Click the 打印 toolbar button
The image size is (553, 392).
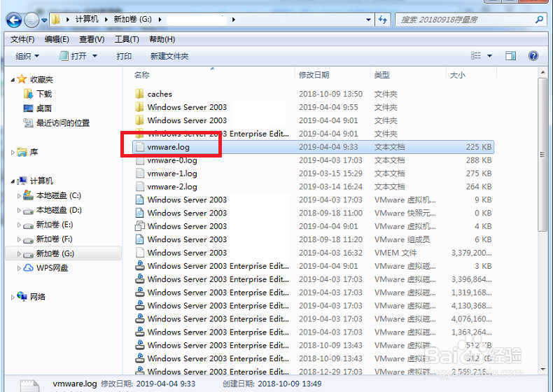[124, 56]
